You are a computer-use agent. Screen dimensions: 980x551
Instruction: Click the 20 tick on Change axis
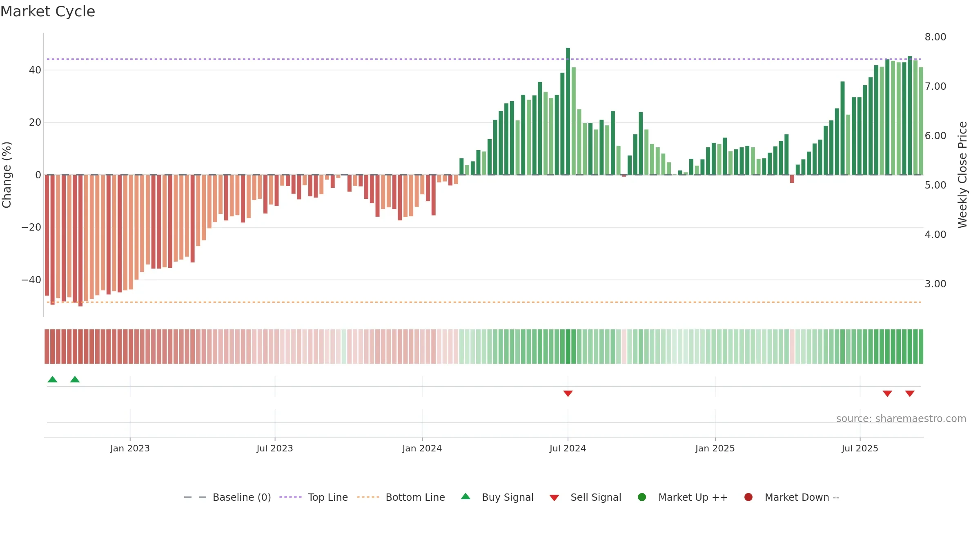click(35, 122)
